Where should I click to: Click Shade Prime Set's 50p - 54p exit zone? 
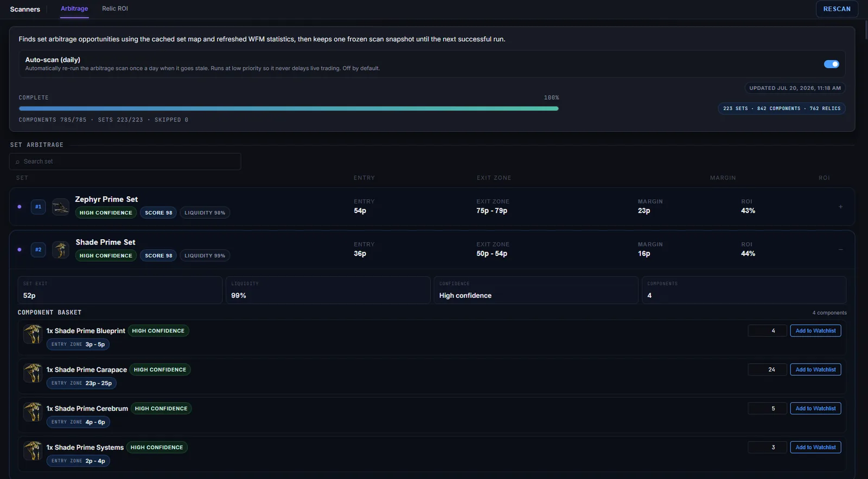point(492,253)
